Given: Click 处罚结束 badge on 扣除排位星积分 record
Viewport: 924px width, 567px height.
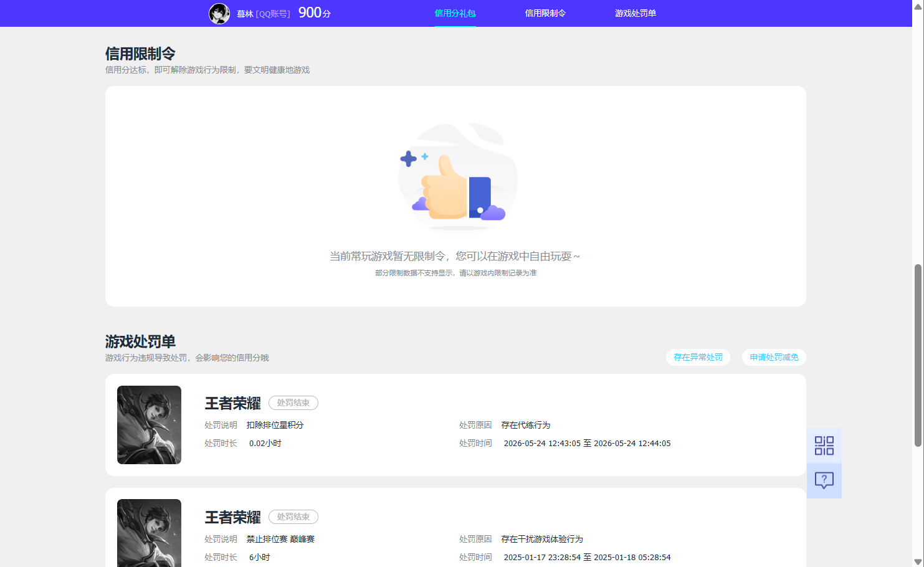Looking at the screenshot, I should [293, 403].
